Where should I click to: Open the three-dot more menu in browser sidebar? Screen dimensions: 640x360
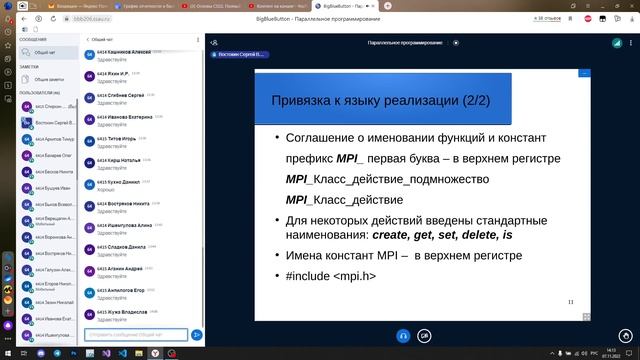(x=8, y=339)
